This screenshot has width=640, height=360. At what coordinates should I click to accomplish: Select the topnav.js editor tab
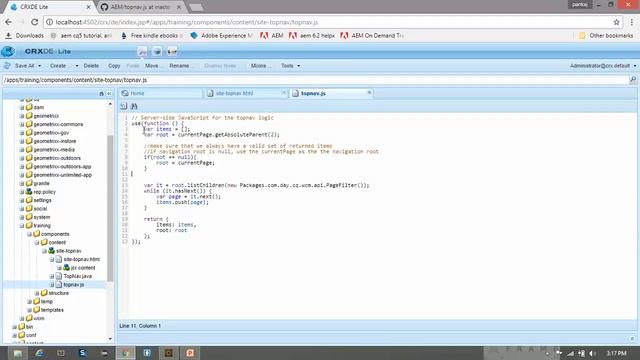[x=331, y=93]
